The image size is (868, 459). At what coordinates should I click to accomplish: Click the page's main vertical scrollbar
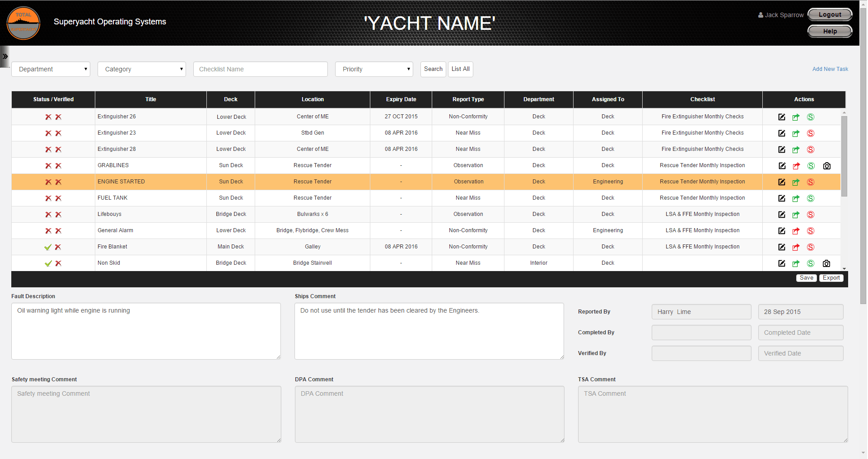pos(863,156)
